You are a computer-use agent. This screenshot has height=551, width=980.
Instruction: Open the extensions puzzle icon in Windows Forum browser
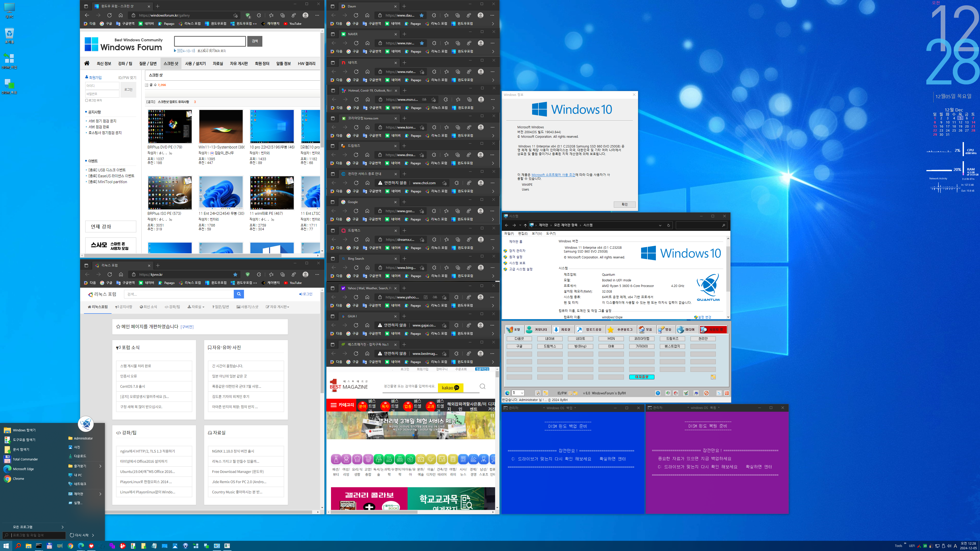tap(259, 15)
